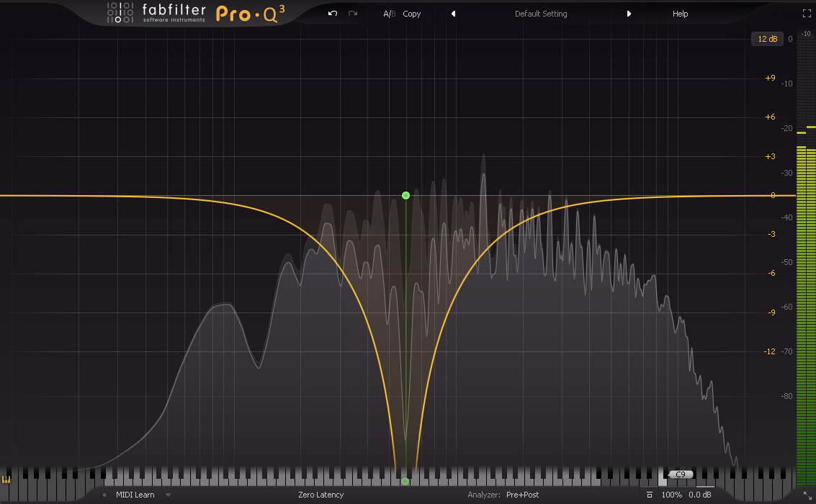Copy the current state using the Copy button
The image size is (816, 504).
412,14
